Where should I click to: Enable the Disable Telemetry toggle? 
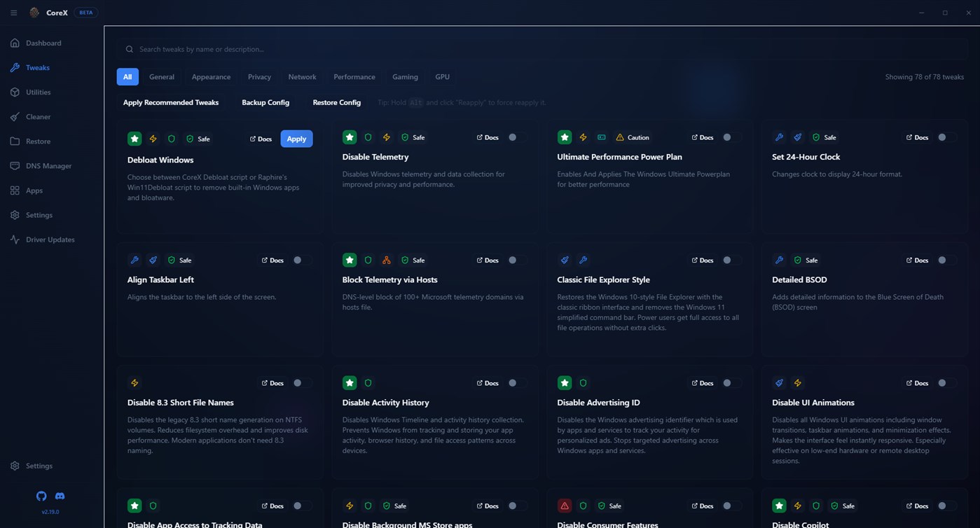coord(517,137)
